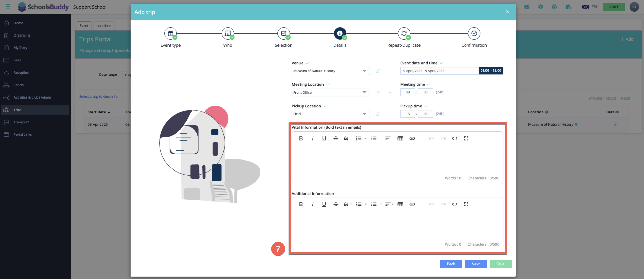Image resolution: width=644 pixels, height=279 pixels.
Task: Click the Meeting time hour field
Action: point(407,92)
